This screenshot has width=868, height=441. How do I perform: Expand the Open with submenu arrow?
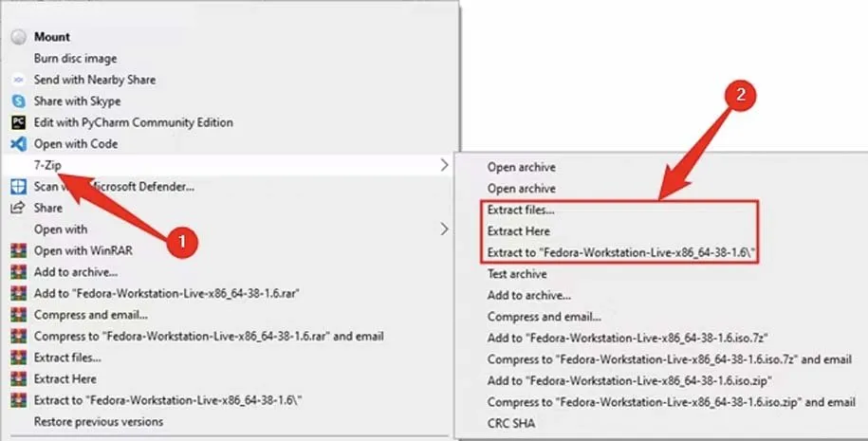click(x=445, y=229)
